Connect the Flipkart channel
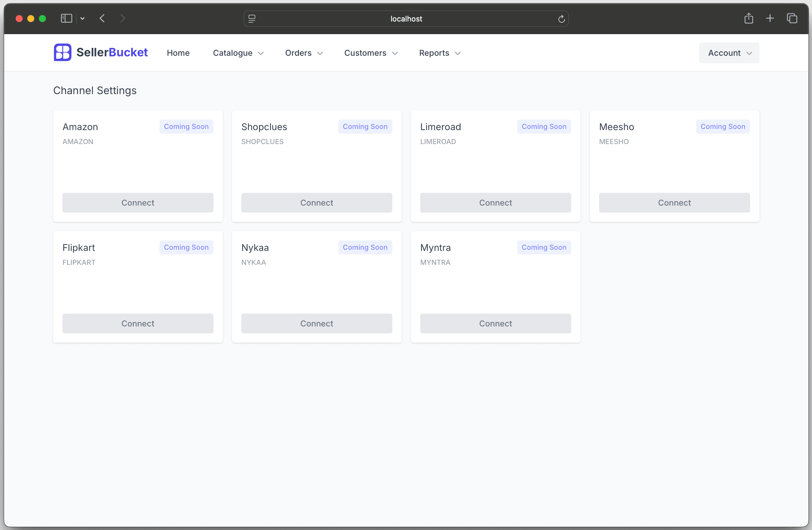The image size is (812, 530). point(138,324)
